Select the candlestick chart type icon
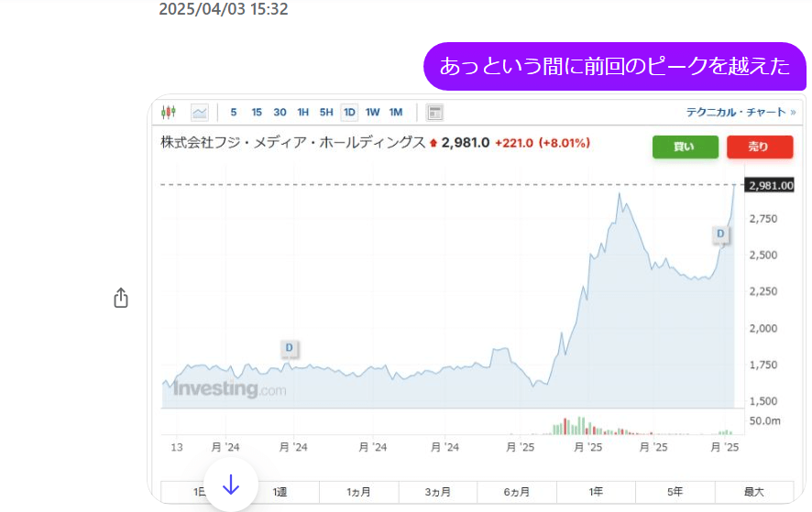The height and width of the screenshot is (512, 812). (x=168, y=113)
